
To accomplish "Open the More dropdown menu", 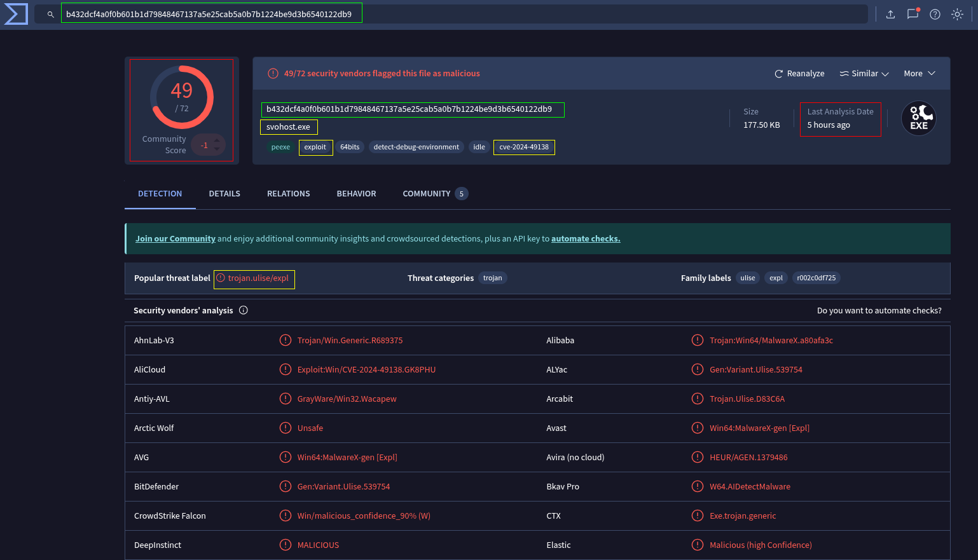I will click(x=919, y=74).
